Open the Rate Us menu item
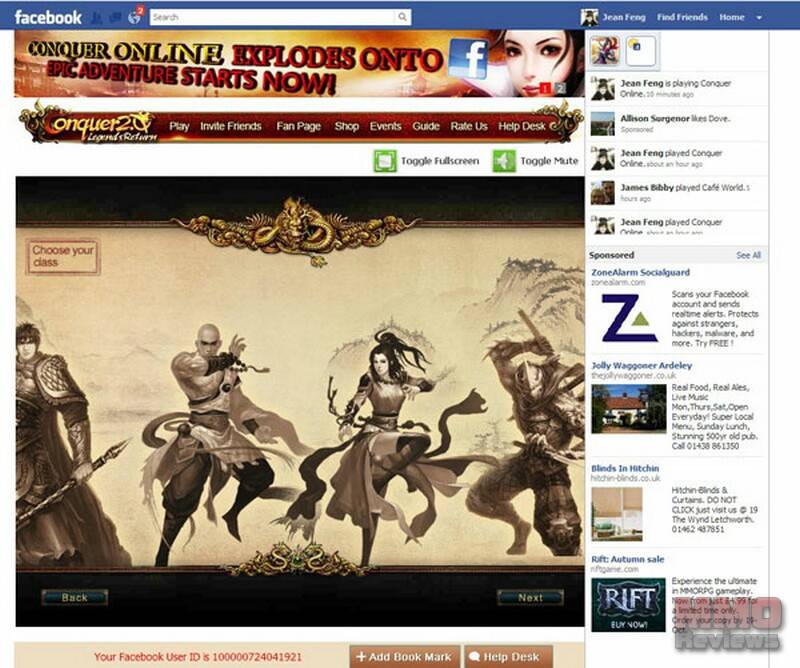Viewport: 800px width, 668px height. point(469,127)
